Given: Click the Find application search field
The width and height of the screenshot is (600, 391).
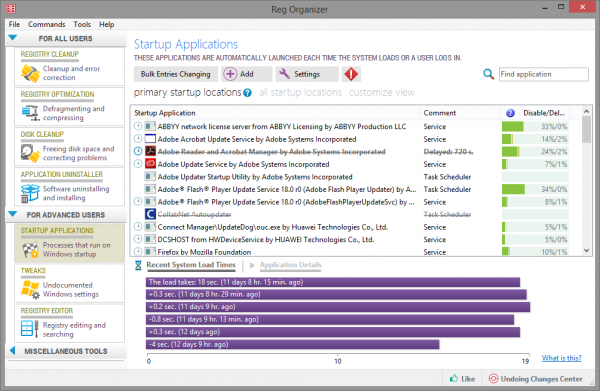Looking at the screenshot, I should click(x=543, y=74).
